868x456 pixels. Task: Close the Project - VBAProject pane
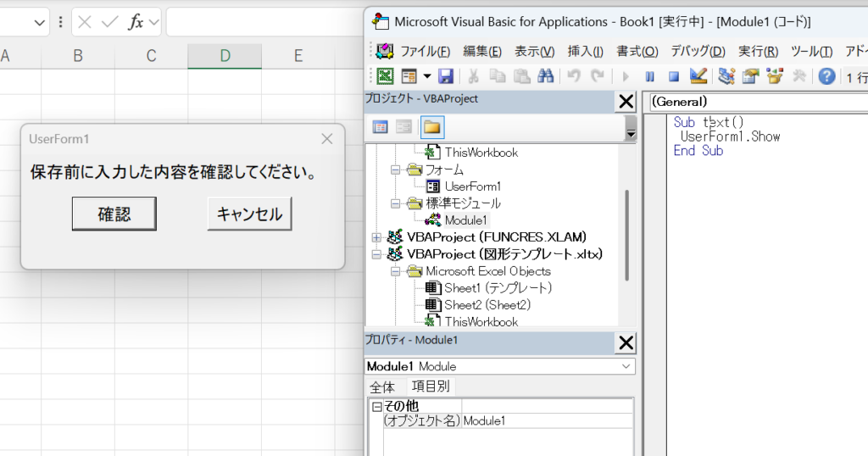[x=626, y=102]
